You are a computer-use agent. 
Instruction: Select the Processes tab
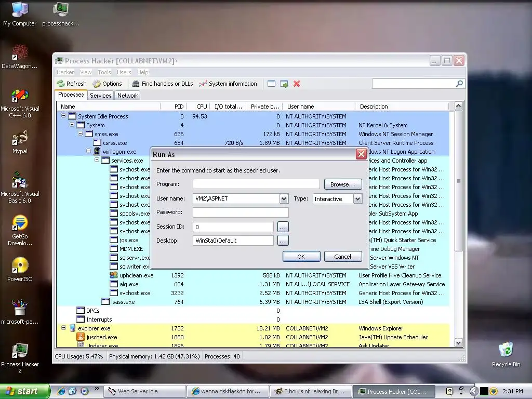[71, 95]
